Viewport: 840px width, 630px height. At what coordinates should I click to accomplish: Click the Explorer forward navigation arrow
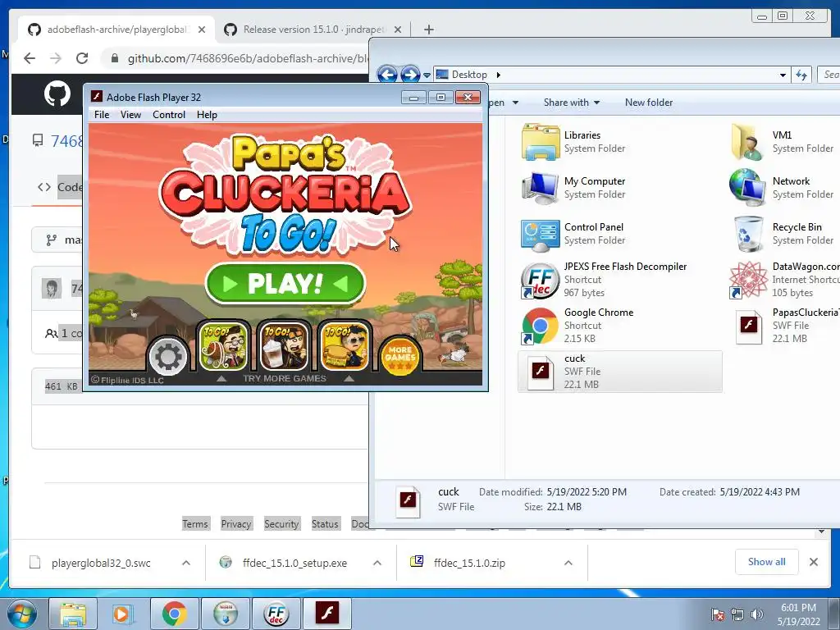(x=410, y=75)
